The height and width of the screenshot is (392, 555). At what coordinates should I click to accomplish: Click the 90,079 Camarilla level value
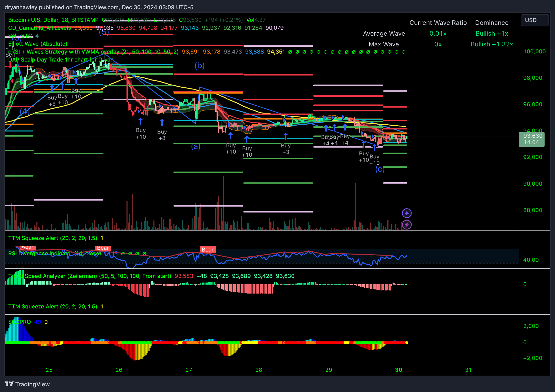274,28
